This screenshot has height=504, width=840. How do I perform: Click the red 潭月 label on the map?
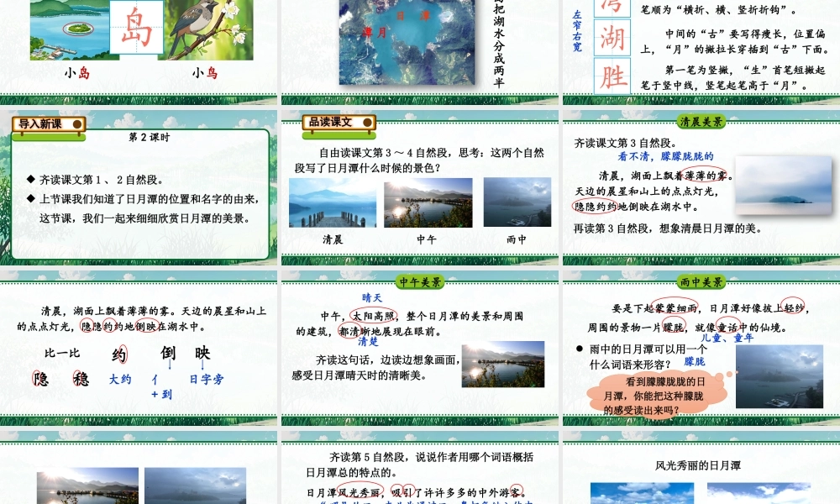click(374, 33)
